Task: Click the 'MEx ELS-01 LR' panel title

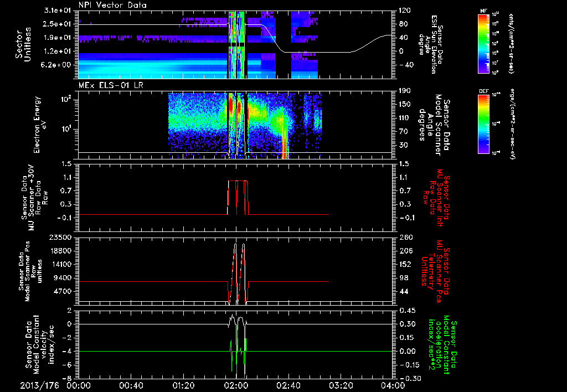Action: (x=111, y=85)
